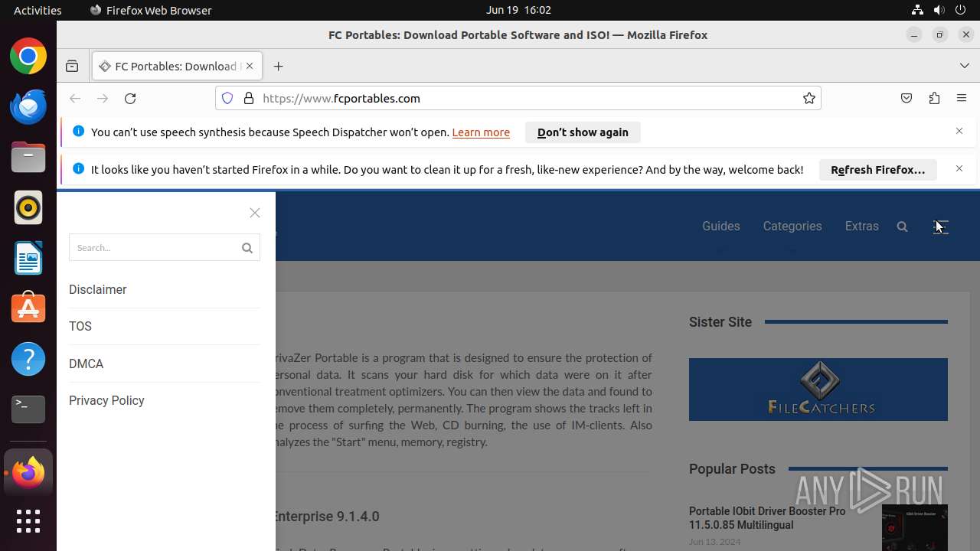Open Files manager in the dock
Screen dimensions: 980x551
(x=28, y=158)
